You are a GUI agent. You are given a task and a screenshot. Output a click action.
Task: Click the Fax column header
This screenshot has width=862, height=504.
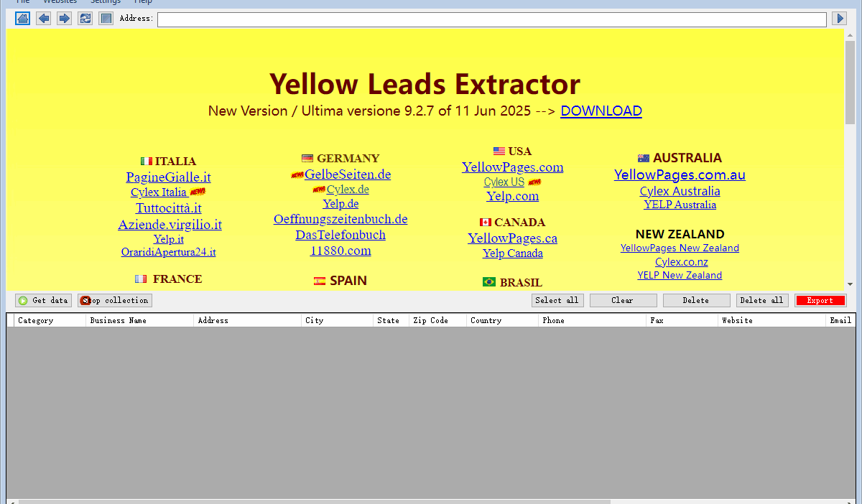click(682, 320)
